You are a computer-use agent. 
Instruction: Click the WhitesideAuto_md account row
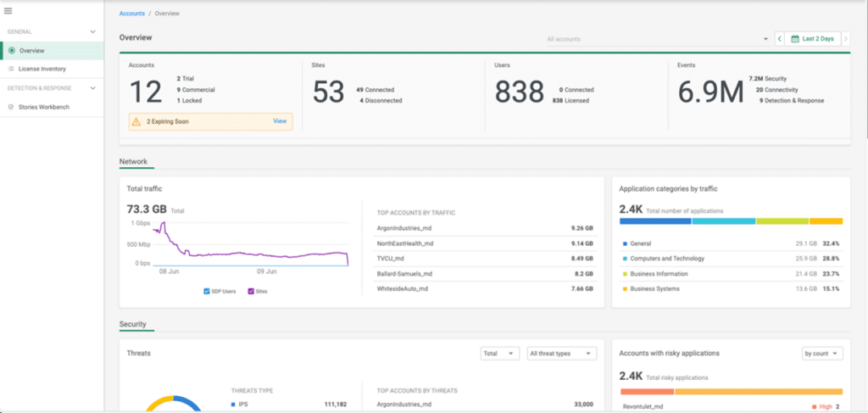click(483, 288)
